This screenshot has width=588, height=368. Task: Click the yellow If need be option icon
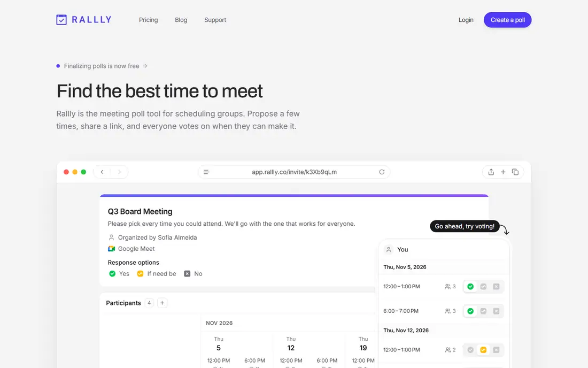point(140,274)
